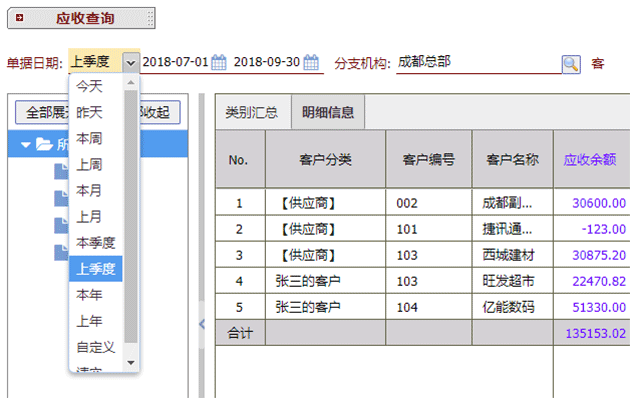Switch to the 明细信息 tab

[x=328, y=112]
